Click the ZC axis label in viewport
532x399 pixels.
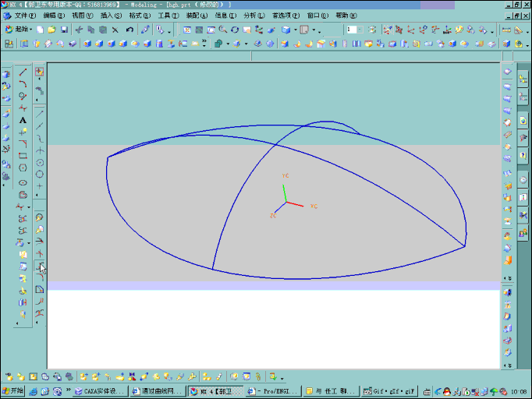(273, 216)
